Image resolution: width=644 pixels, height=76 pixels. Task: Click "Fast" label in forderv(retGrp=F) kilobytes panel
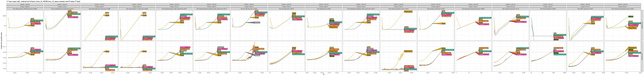pyautogui.click(x=107, y=13)
